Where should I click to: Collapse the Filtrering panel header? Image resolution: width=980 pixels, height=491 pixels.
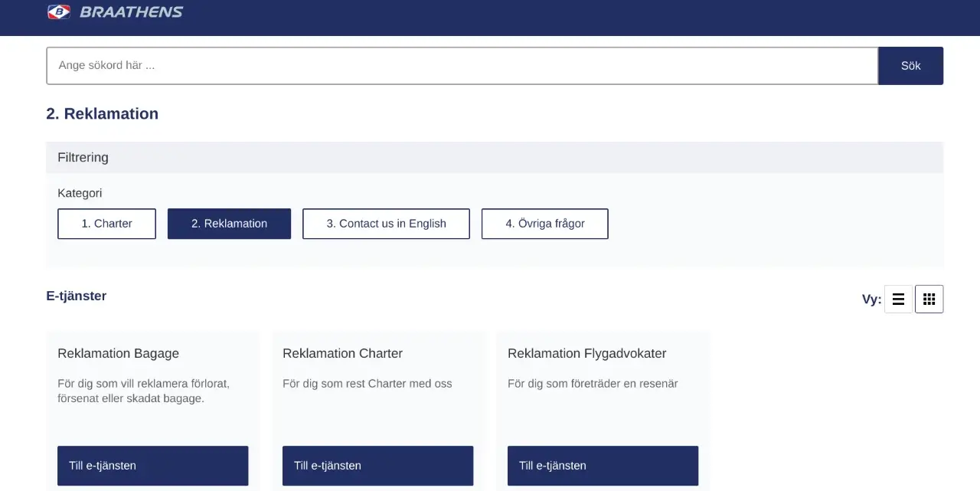point(494,157)
